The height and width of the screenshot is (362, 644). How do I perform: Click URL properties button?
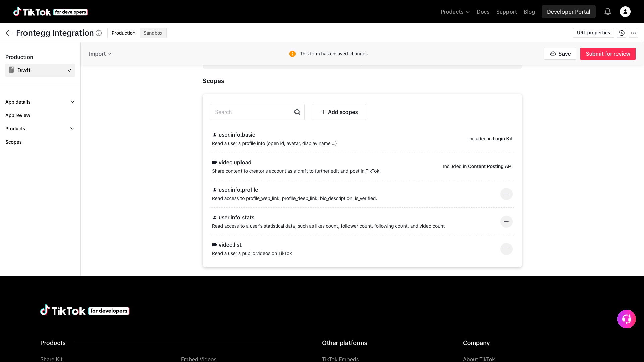(x=593, y=33)
